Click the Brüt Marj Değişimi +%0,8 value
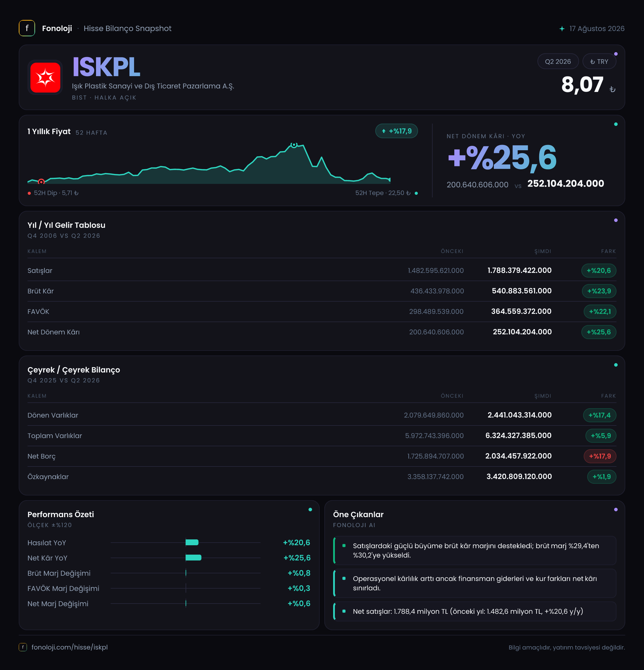Image resolution: width=644 pixels, height=670 pixels. tap(299, 573)
